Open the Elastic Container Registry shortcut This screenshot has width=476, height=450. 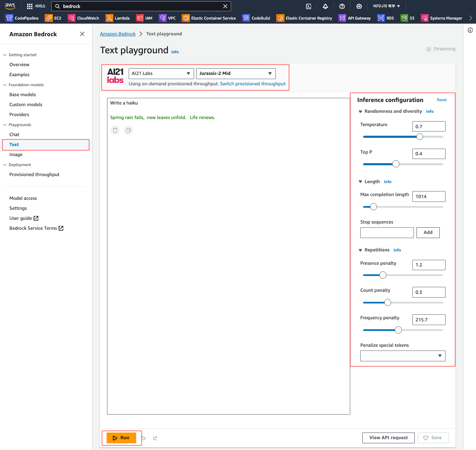coord(304,18)
